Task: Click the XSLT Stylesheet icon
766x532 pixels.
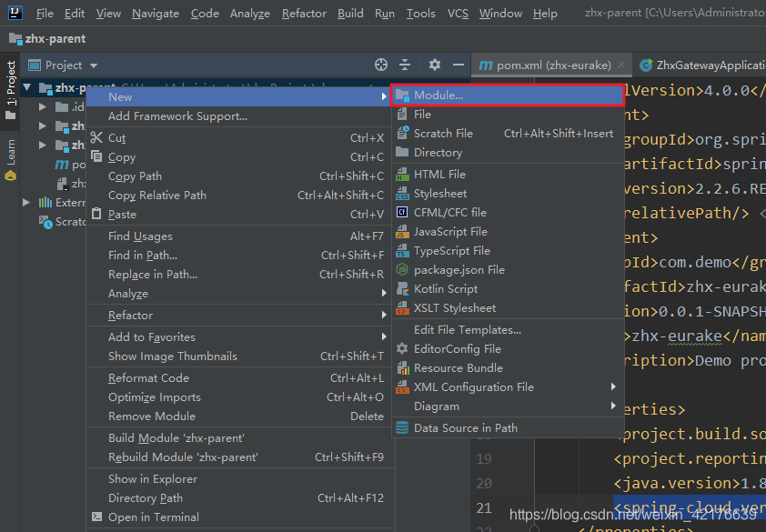Action: click(402, 308)
